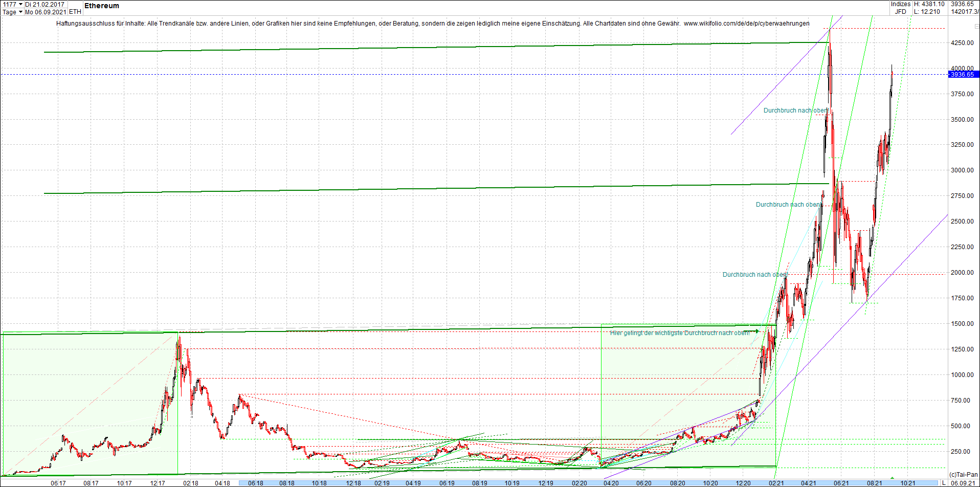Viewport: 980px width, 487px height.
Task: Click the blue 3936.65 current price tag
Action: tap(964, 75)
